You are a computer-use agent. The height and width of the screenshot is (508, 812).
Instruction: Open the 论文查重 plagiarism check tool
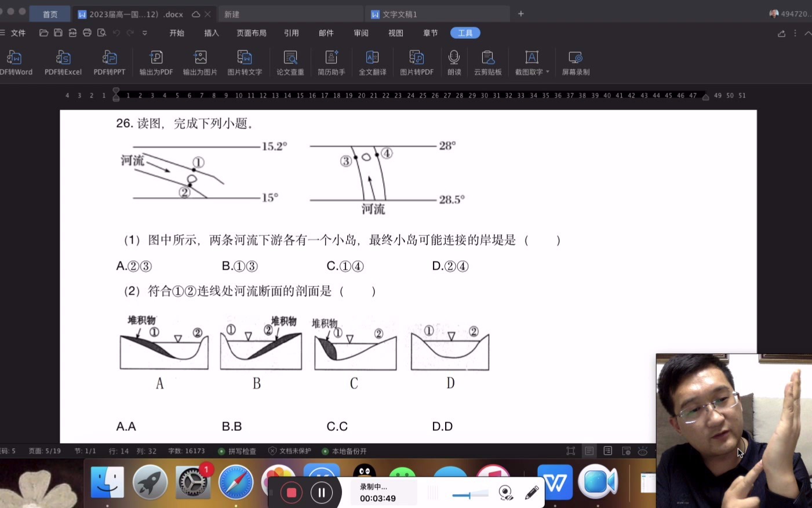coord(290,63)
